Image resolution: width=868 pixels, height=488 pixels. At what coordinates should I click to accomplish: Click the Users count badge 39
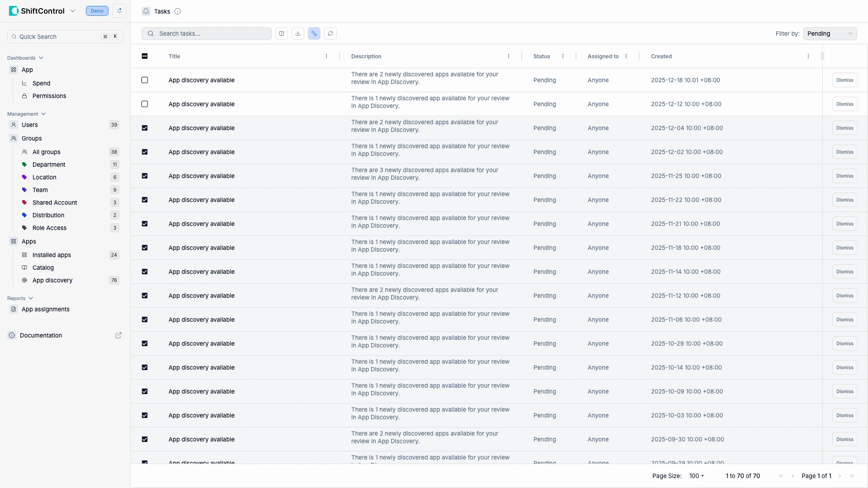[x=114, y=125]
